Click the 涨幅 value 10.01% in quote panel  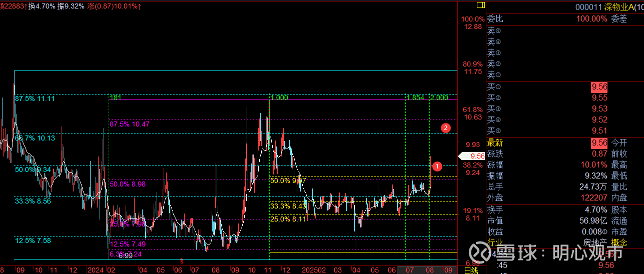pyautogui.click(x=594, y=164)
